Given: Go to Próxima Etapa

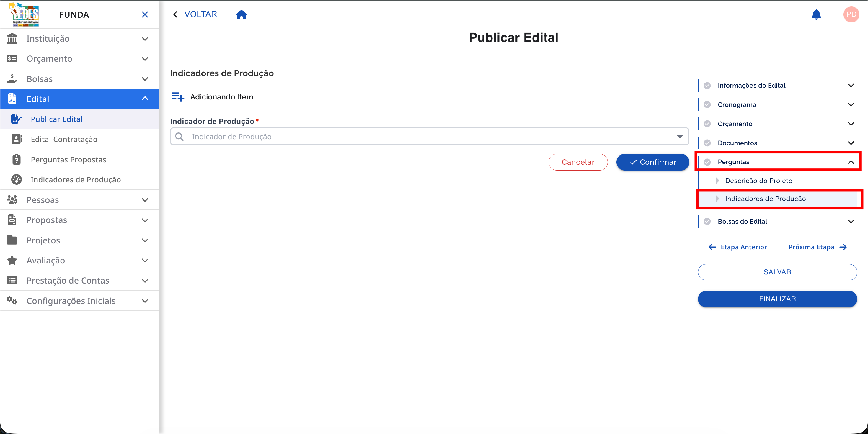Looking at the screenshot, I should [818, 247].
